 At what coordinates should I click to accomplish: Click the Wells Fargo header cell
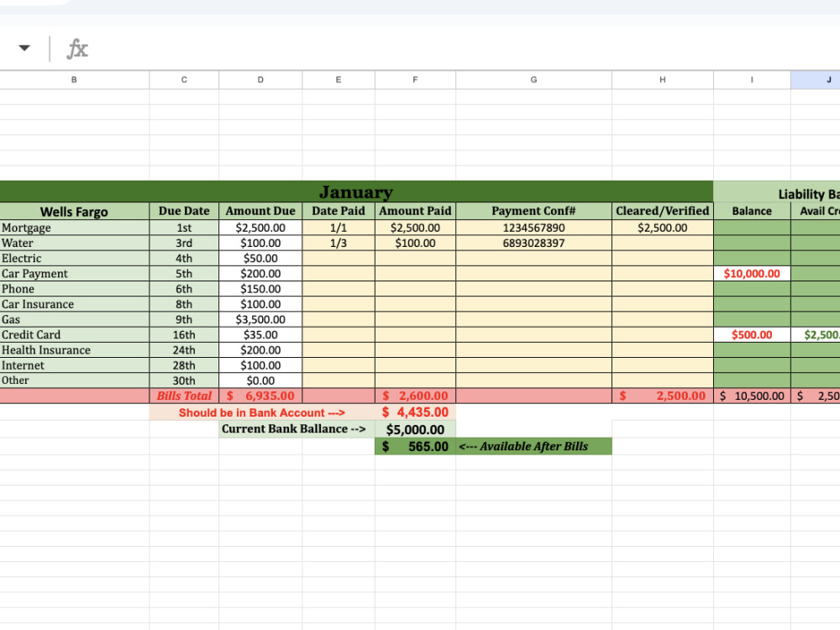point(75,211)
